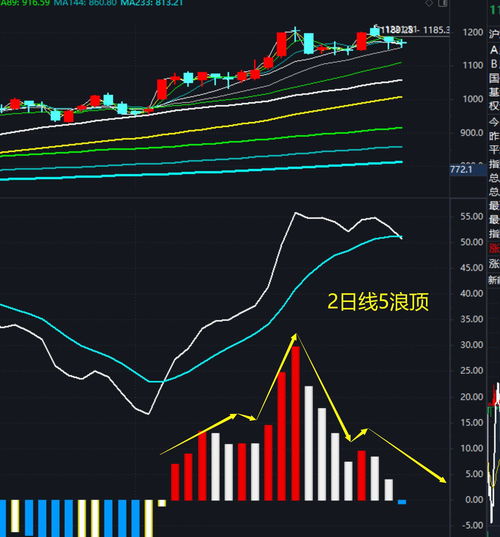The height and width of the screenshot is (537, 500).
Task: Select the tall red candle near the 1200 level
Action: coord(282,44)
